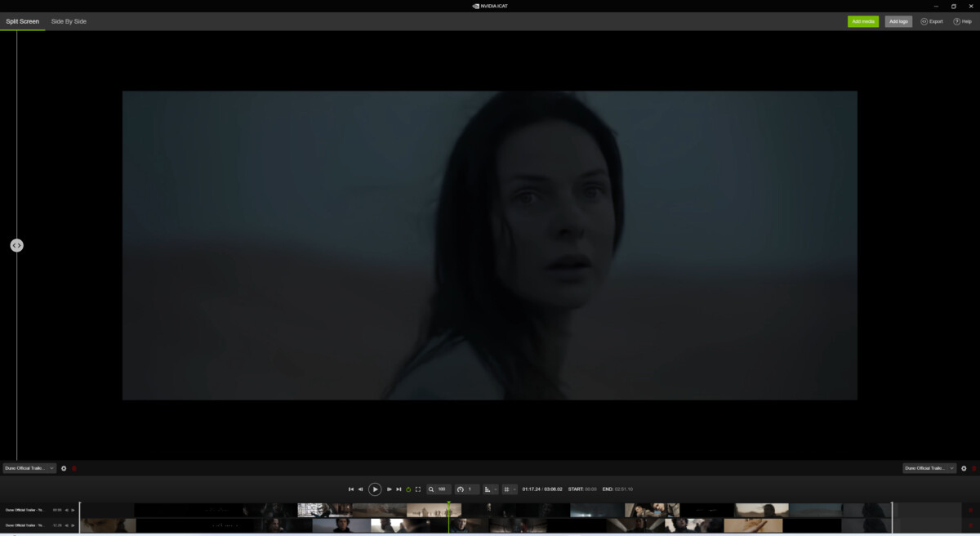Image resolution: width=980 pixels, height=536 pixels.
Task: Step forward one frame
Action: click(390, 489)
